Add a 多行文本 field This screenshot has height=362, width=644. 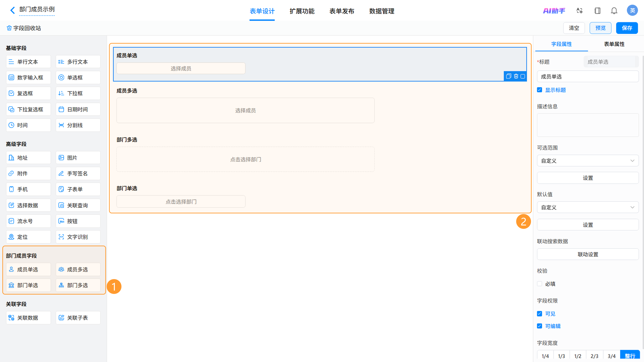pos(78,62)
